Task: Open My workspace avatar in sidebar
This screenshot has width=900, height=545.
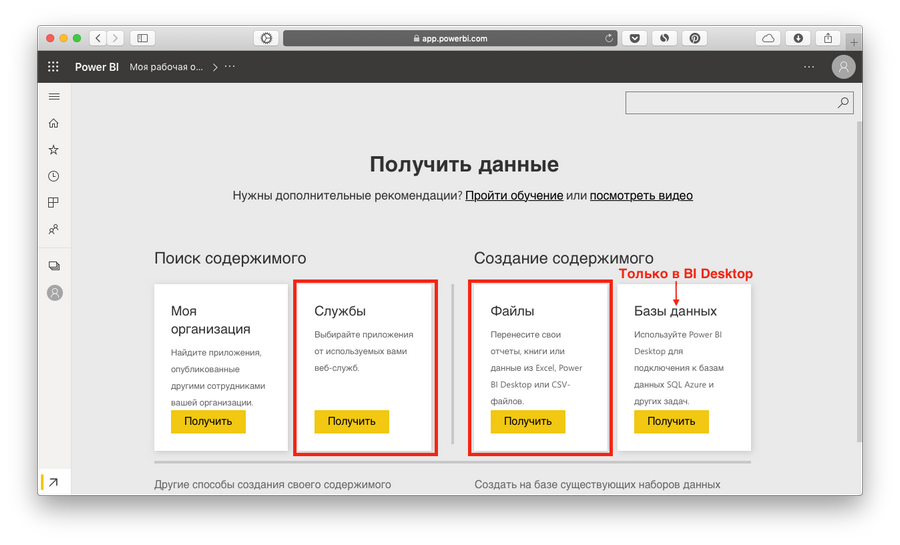Action: point(55,293)
